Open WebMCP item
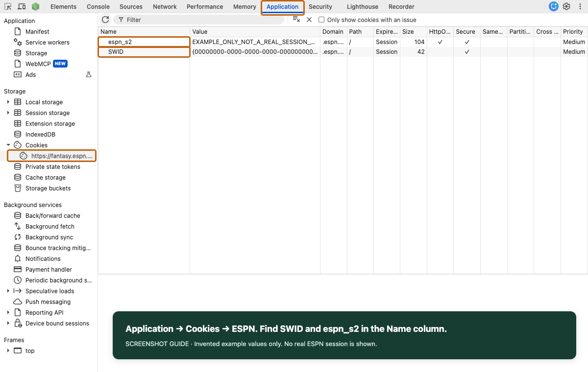 (x=38, y=64)
